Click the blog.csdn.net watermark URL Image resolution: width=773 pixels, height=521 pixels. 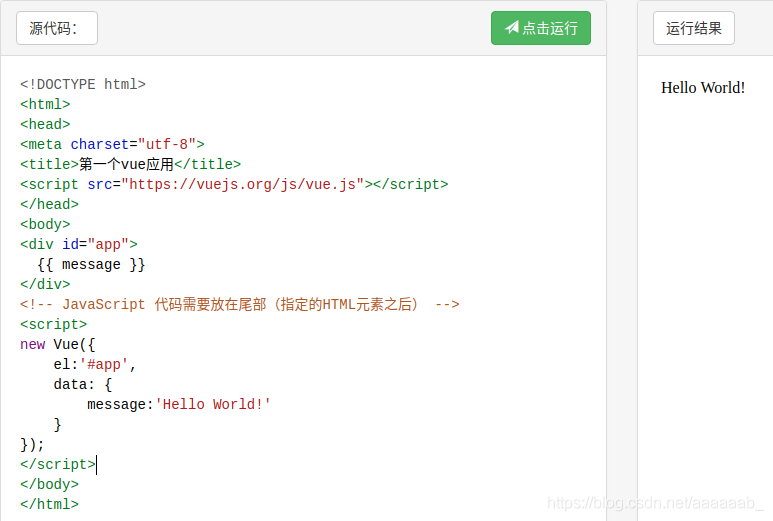point(656,503)
